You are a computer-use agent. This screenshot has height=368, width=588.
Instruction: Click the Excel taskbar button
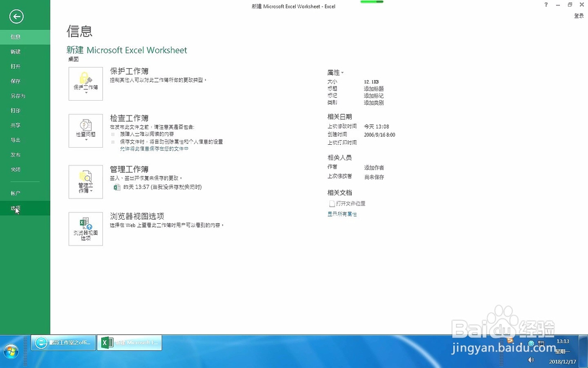(129, 343)
